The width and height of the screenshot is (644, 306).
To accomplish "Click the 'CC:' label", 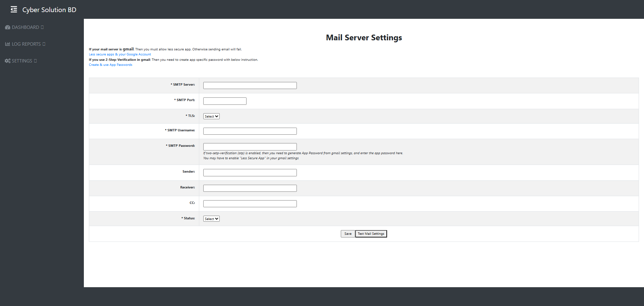I will 192,203.
